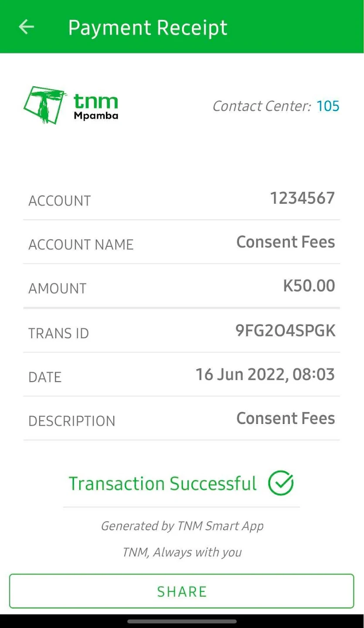The image size is (364, 628).
Task: Tap transaction ID 9FG2O4SPGK
Action: (286, 331)
